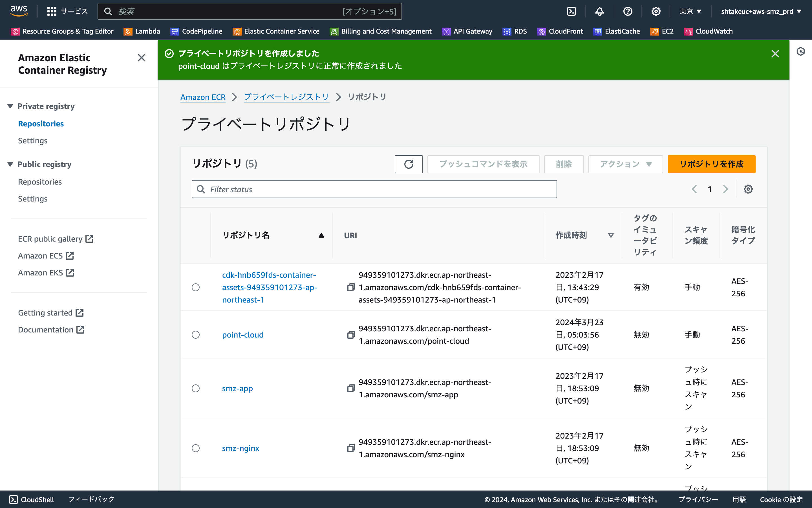This screenshot has height=508, width=812.
Task: Open the API Gateway shortcut
Action: [467, 31]
